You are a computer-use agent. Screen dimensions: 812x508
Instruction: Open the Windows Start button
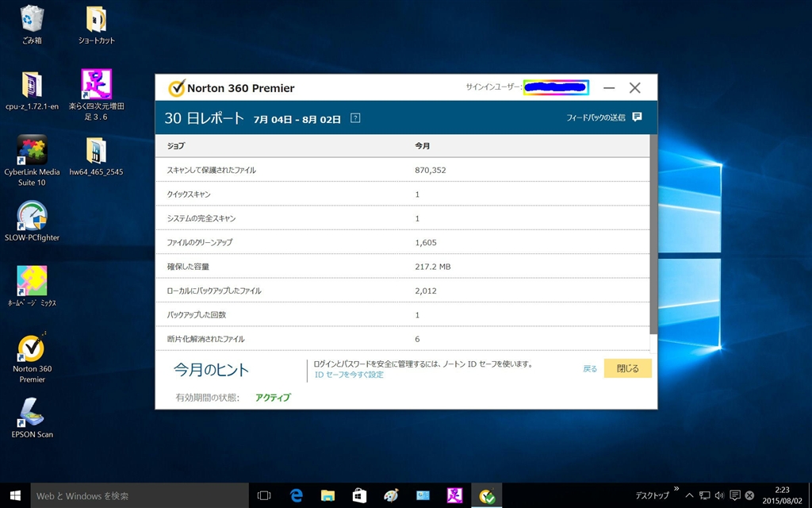click(x=15, y=495)
